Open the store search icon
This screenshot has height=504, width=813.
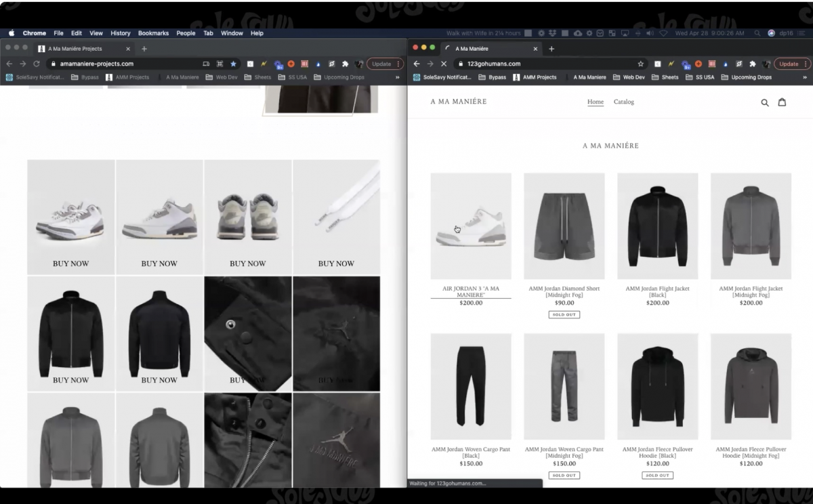(765, 102)
